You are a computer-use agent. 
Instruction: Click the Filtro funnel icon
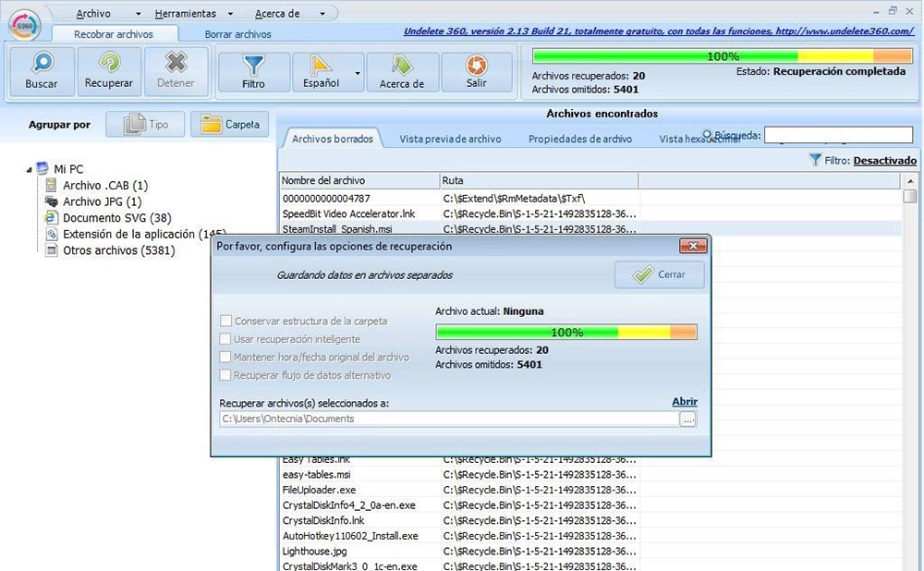(253, 65)
